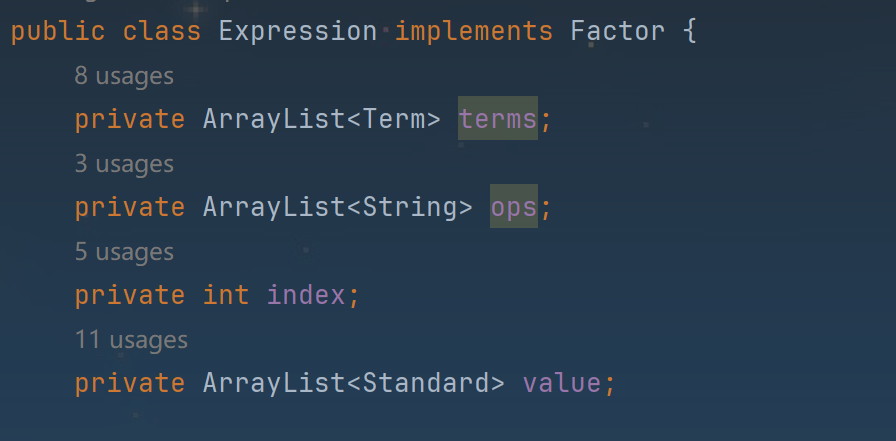The height and width of the screenshot is (441, 896).
Task: Click the 'String' type parameter
Action: 410,207
